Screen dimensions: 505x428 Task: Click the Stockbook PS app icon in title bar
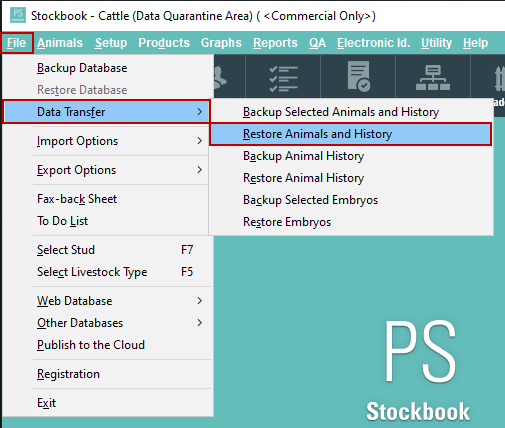(18, 15)
